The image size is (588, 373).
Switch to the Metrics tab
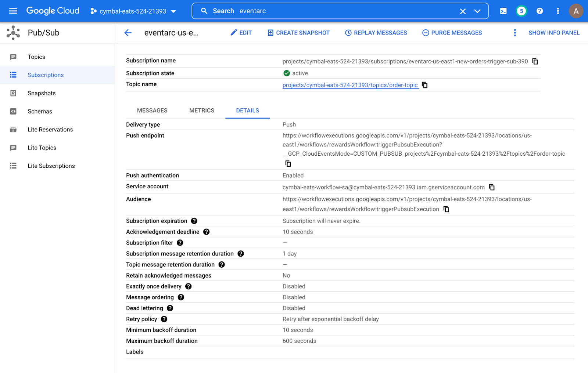click(x=202, y=111)
